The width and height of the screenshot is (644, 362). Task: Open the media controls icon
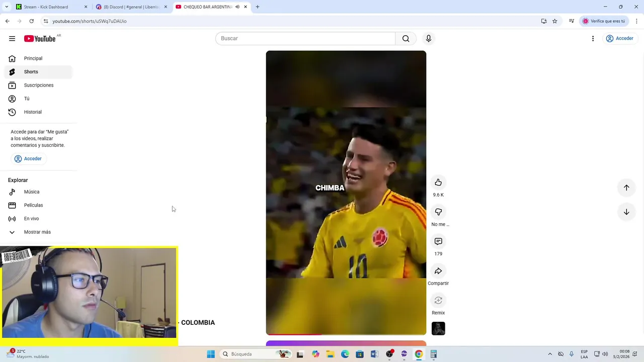tap(572, 21)
